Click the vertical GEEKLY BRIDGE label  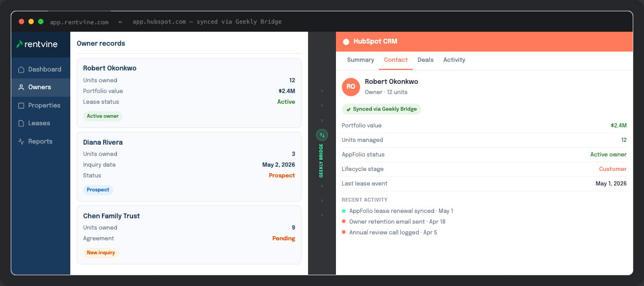coord(321,160)
